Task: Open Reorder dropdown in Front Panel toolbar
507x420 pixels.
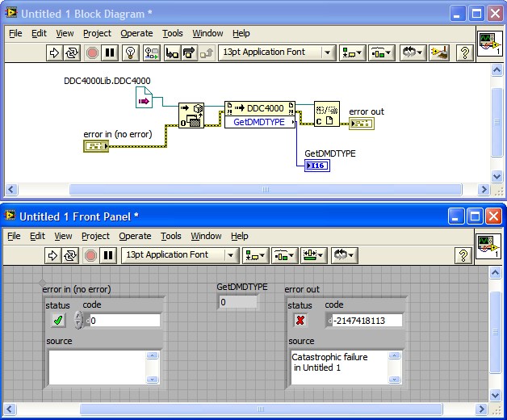Action: click(344, 255)
